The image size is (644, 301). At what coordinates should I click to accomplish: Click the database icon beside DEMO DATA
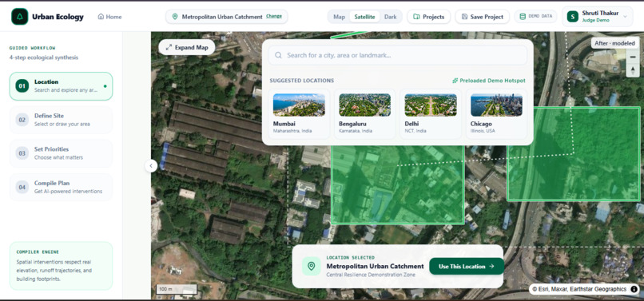pyautogui.click(x=523, y=17)
